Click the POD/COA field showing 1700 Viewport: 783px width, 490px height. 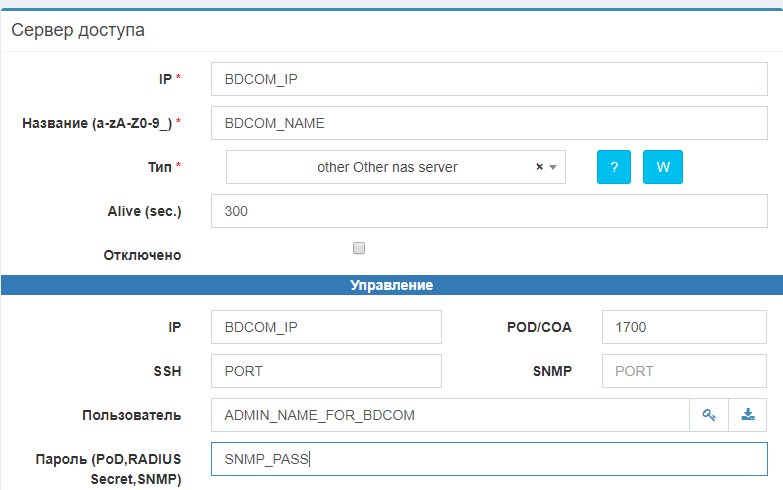(x=684, y=327)
